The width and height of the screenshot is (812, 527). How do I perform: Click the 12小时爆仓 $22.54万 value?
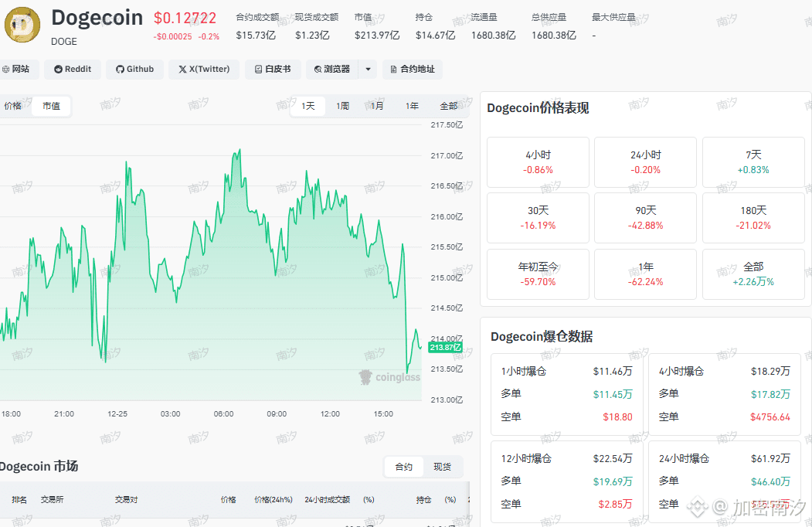tap(613, 458)
